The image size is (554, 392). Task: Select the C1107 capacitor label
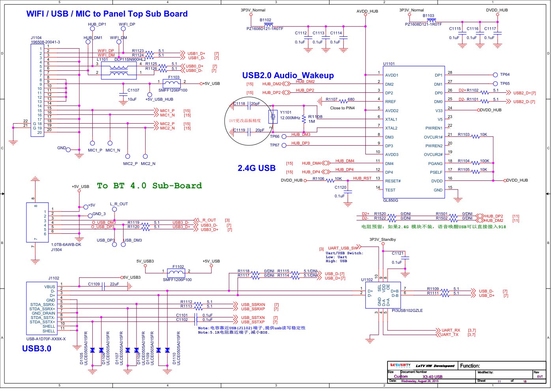tap(133, 90)
